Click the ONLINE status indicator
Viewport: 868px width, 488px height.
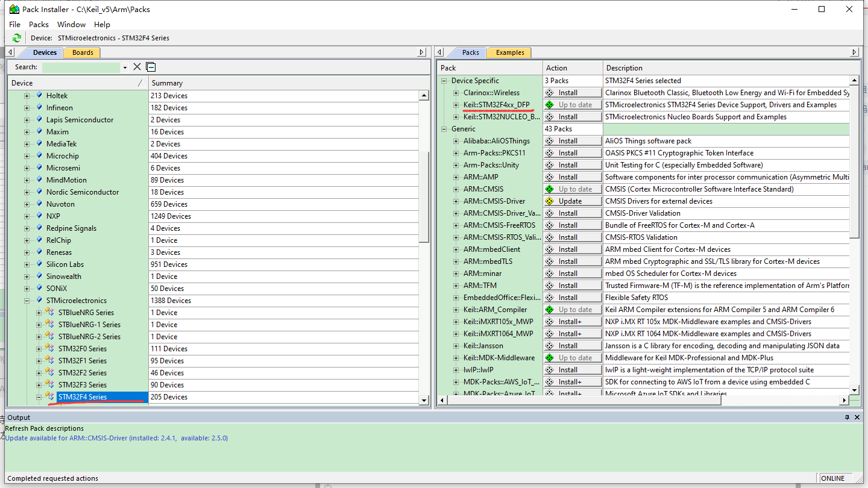coord(832,478)
